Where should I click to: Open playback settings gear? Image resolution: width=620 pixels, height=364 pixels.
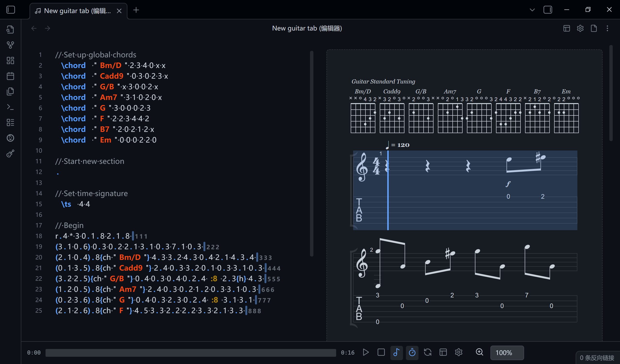click(459, 352)
